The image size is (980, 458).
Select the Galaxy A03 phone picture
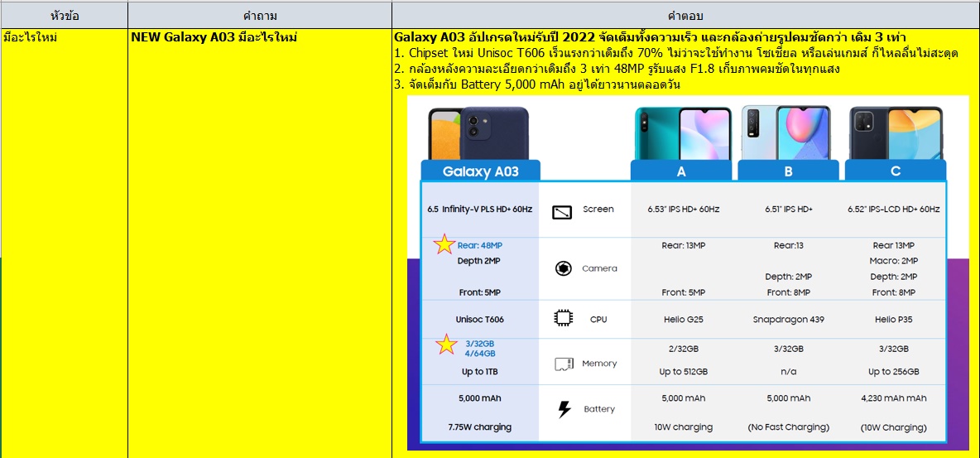tap(478, 133)
